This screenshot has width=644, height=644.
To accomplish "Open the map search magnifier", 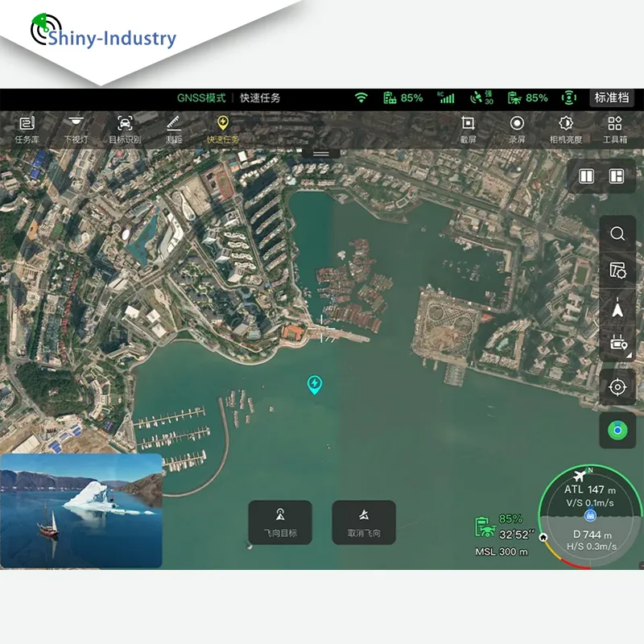I will pos(617,233).
